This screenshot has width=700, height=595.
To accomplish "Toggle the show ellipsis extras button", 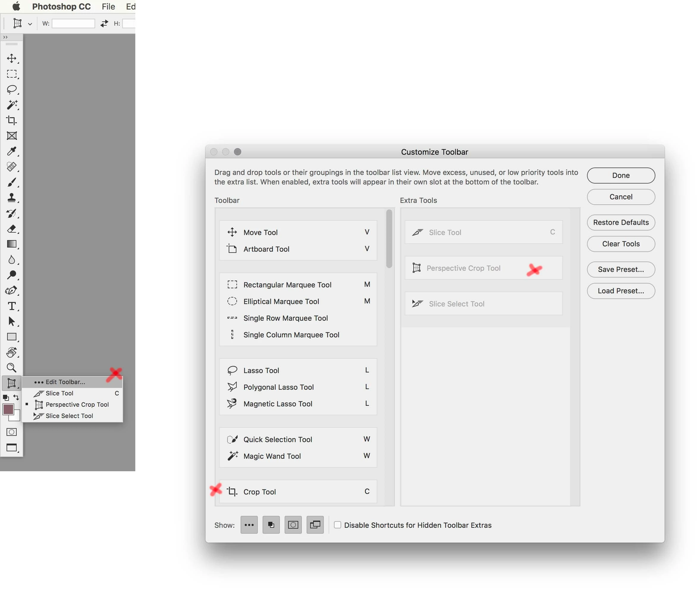I will 249,525.
